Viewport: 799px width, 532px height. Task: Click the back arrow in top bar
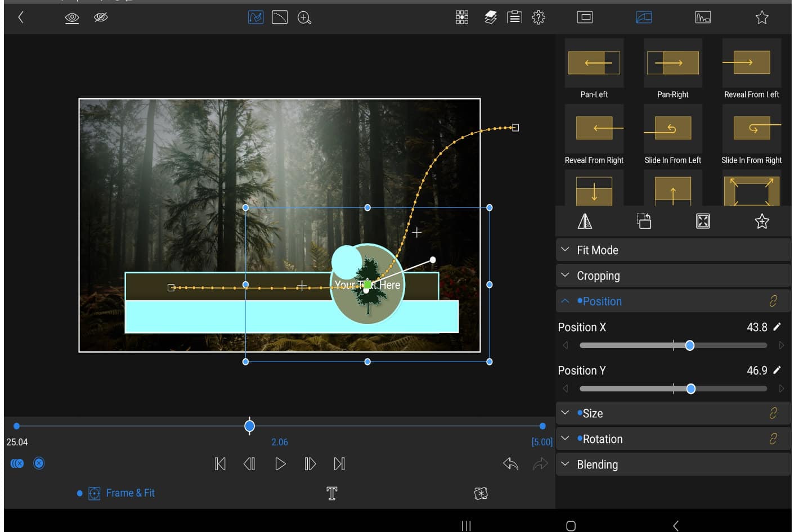tap(21, 17)
